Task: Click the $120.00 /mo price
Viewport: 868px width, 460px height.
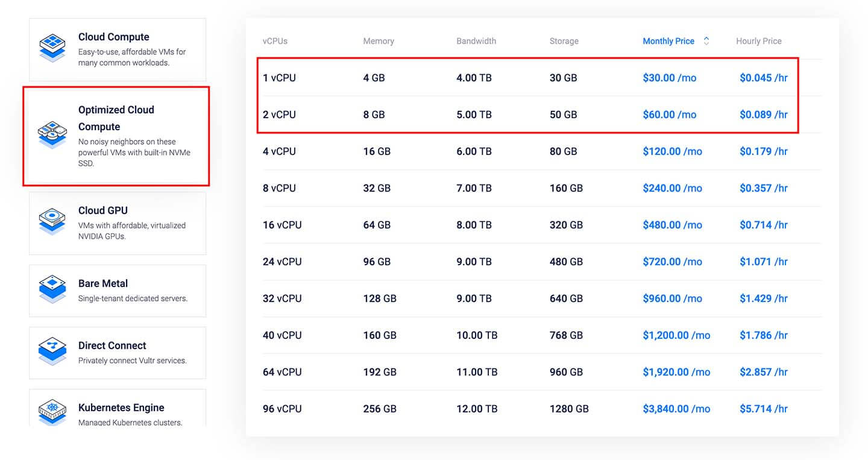Action: 672,151
